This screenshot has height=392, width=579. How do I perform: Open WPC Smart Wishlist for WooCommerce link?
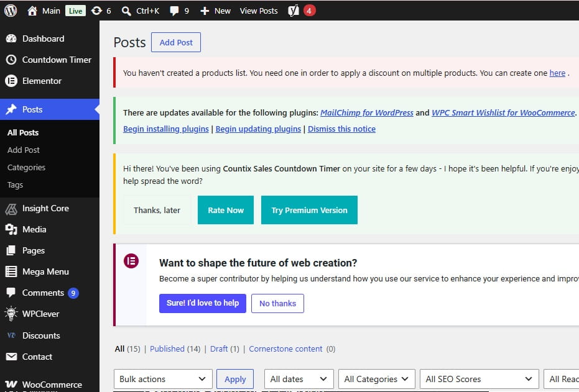point(503,113)
